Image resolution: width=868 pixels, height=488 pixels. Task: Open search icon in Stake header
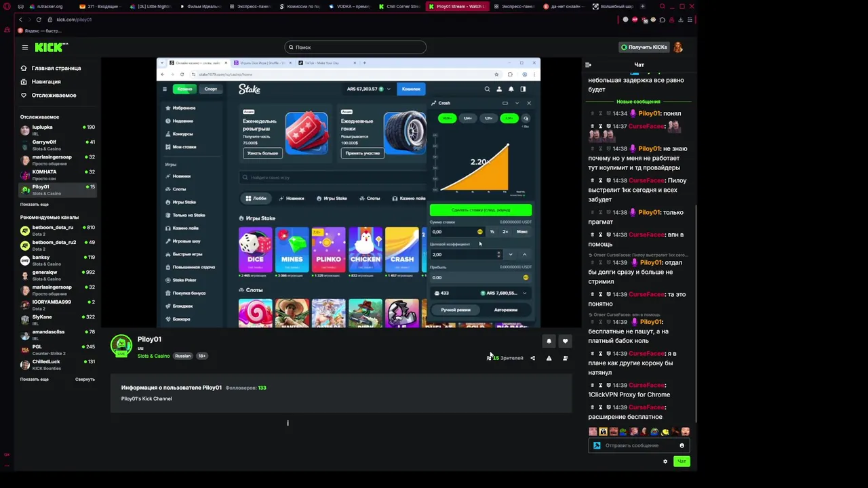487,89
